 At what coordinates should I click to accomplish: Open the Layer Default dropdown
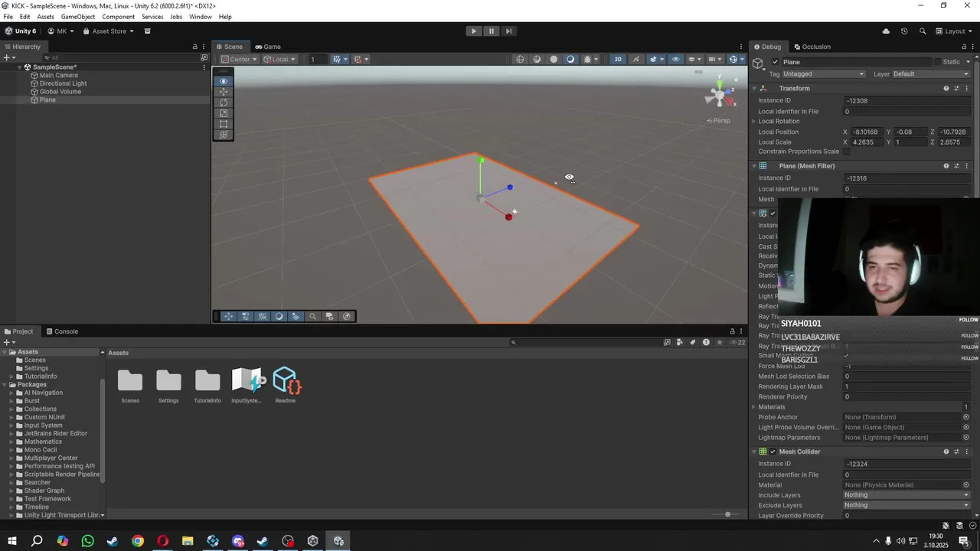[931, 74]
